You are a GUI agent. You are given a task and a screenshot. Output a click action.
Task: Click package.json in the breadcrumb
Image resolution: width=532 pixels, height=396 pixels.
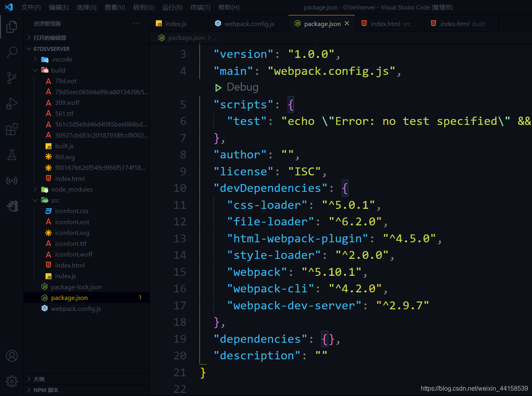pos(186,38)
